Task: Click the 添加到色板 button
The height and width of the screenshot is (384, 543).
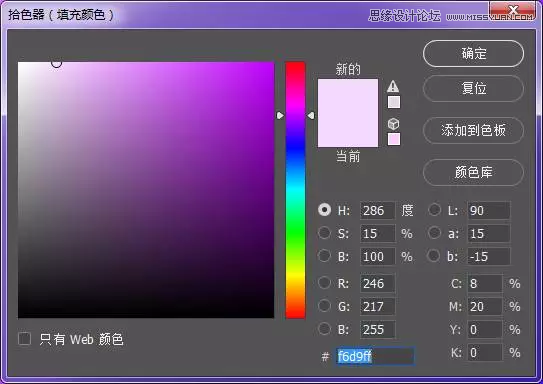Action: [x=473, y=131]
